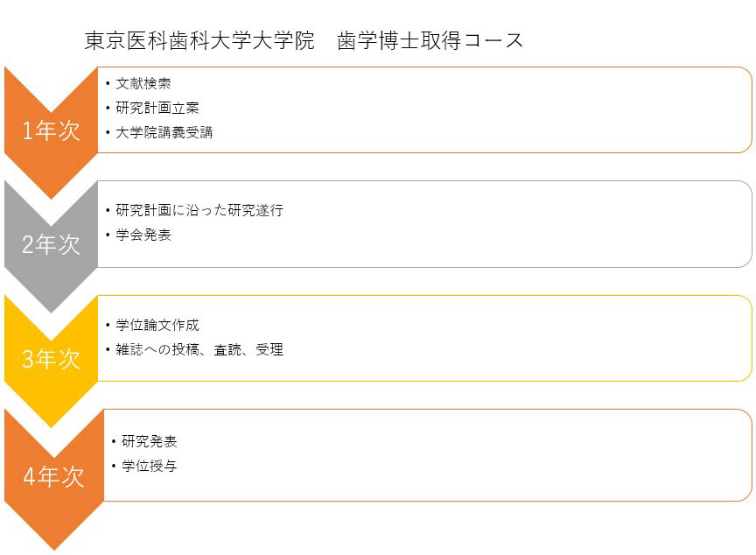Select the 学会発表 bullet item
Viewport: 756px width, 555px height.
pos(143,235)
